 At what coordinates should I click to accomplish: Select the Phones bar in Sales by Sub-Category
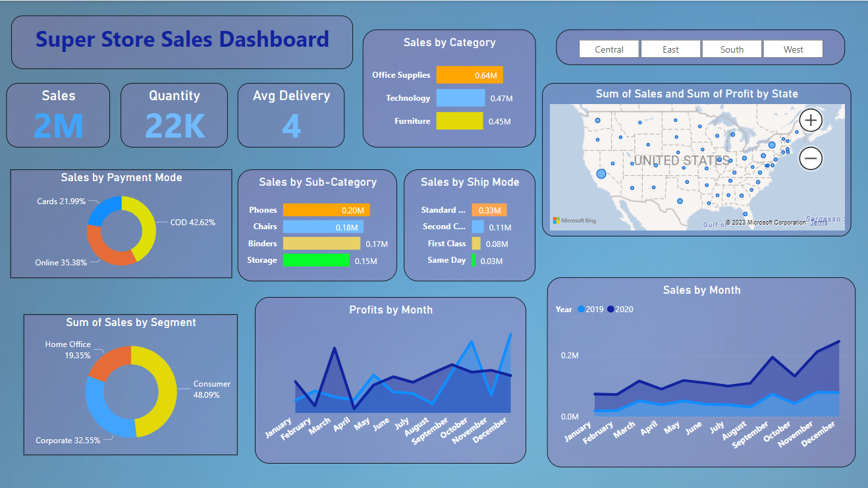tap(325, 209)
